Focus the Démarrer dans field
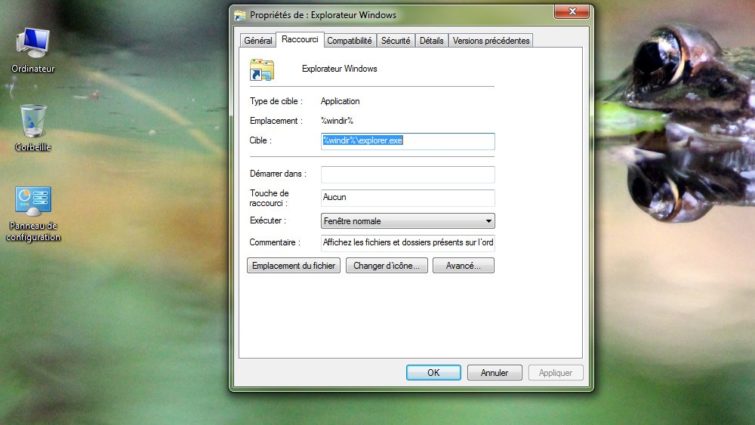The width and height of the screenshot is (755, 425). pyautogui.click(x=407, y=174)
